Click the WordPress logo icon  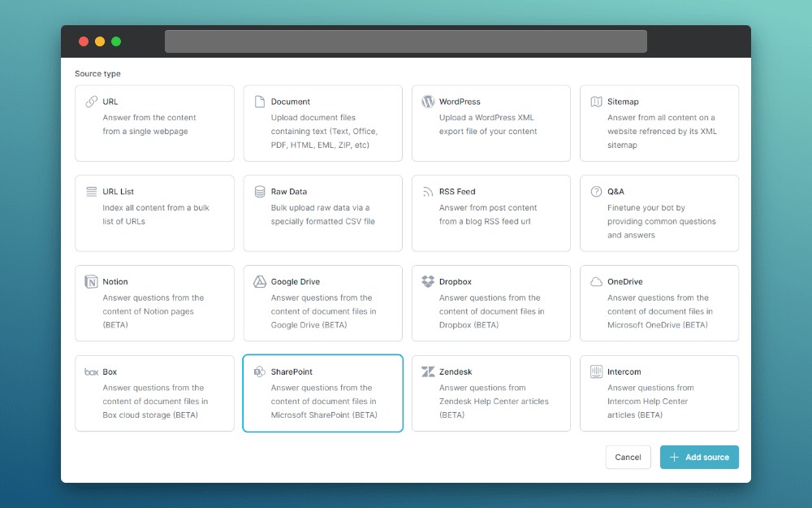[428, 102]
